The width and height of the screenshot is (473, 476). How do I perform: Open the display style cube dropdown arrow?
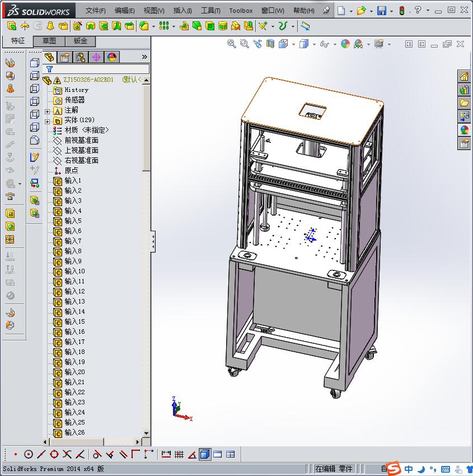[313, 44]
